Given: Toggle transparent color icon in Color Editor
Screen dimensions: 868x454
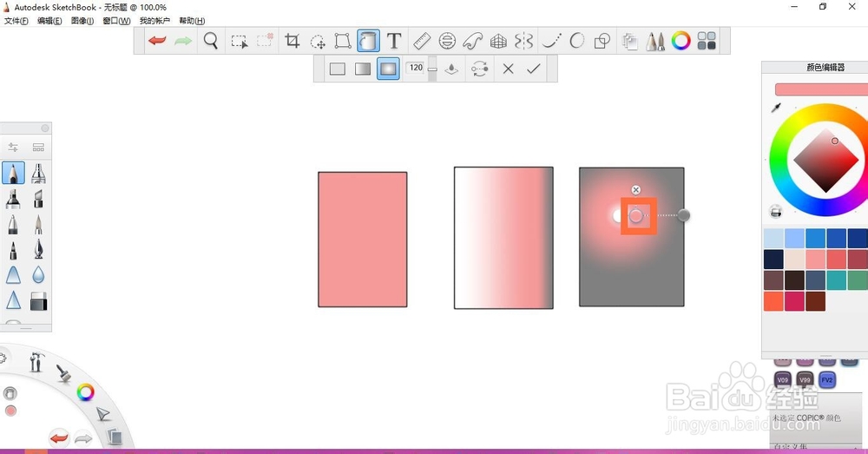Looking at the screenshot, I should [775, 211].
